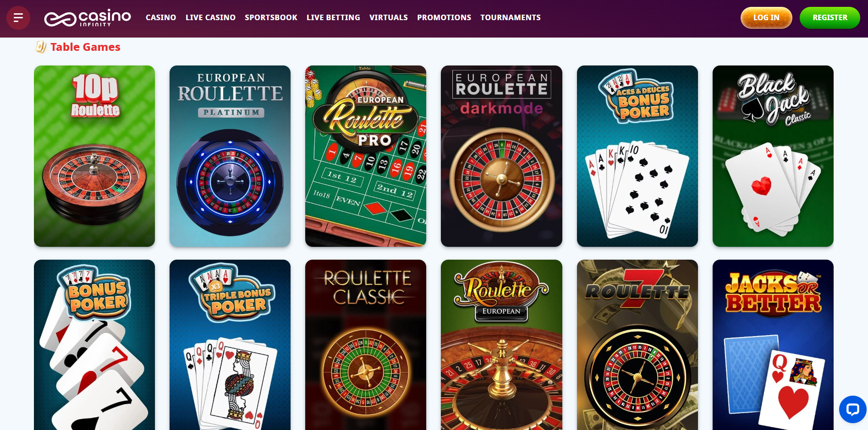Open the live chat bubble icon

(852, 409)
